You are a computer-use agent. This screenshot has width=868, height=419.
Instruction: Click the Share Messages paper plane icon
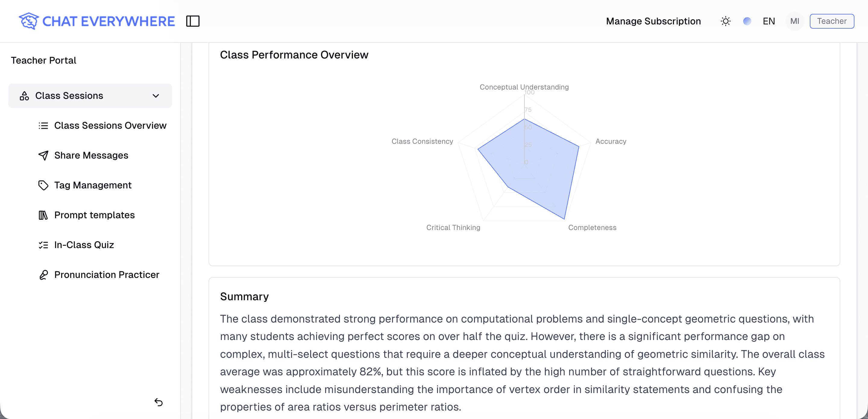[x=43, y=156]
